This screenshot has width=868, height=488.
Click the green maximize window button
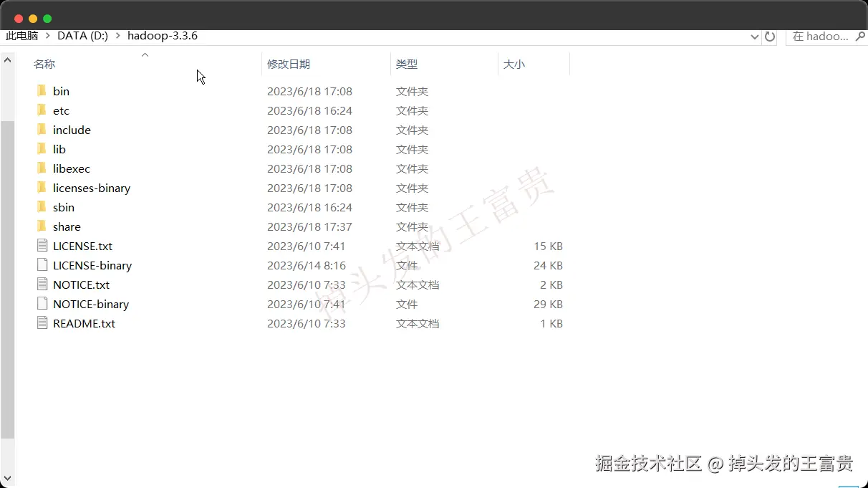(x=47, y=19)
